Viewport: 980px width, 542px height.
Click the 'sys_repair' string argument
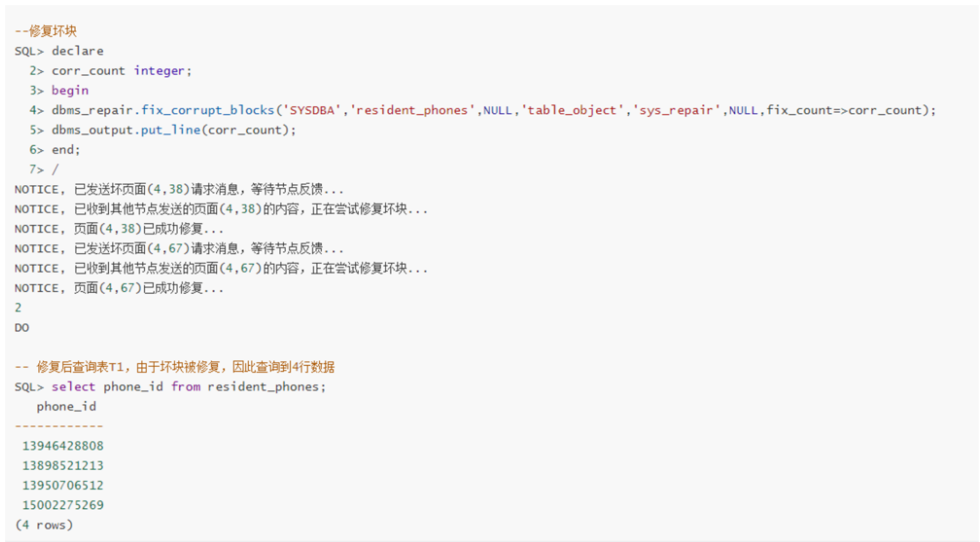pos(676,111)
